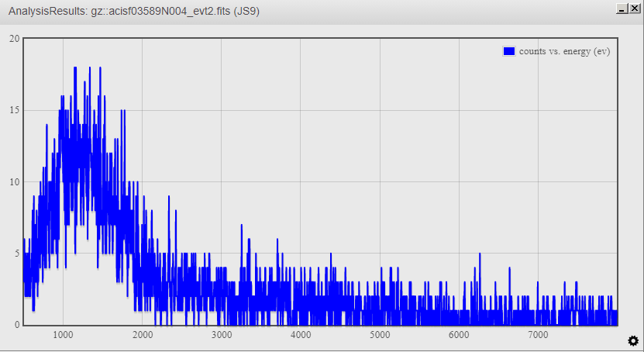Click the y-axis label 0
The width and height of the screenshot is (644, 352).
pyautogui.click(x=17, y=325)
